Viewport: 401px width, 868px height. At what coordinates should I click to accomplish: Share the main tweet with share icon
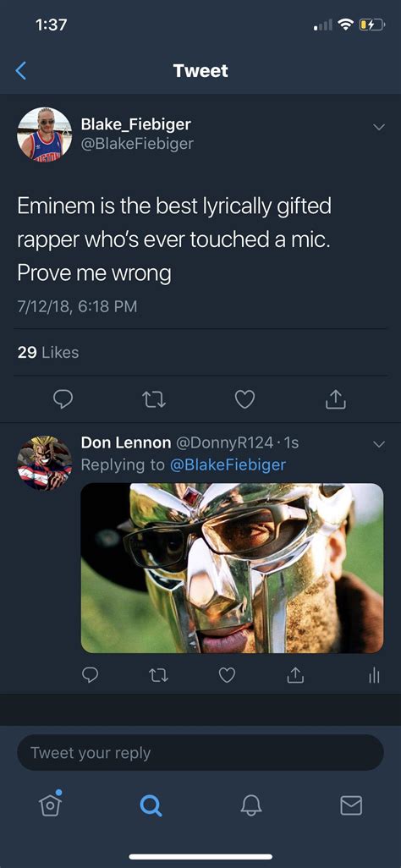(x=336, y=398)
